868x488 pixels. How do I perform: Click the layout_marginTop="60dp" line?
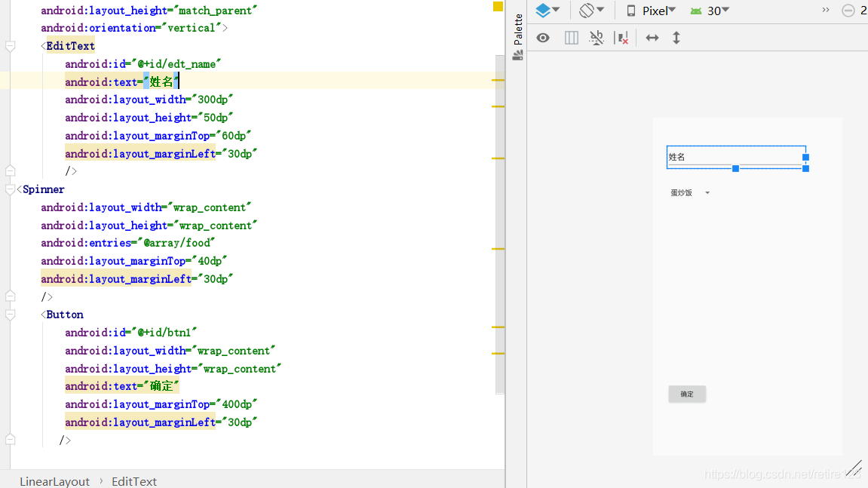[158, 136]
